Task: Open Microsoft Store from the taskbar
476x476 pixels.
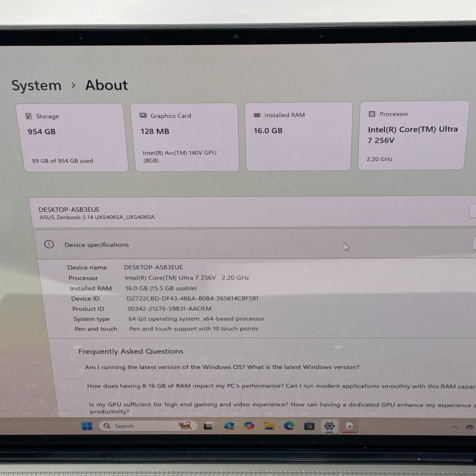Action: (309, 426)
